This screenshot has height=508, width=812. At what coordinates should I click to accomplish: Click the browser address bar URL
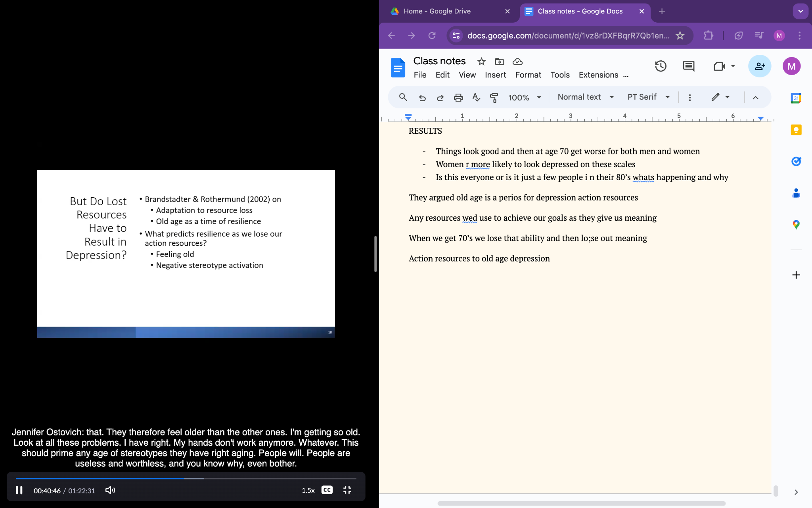(x=568, y=36)
